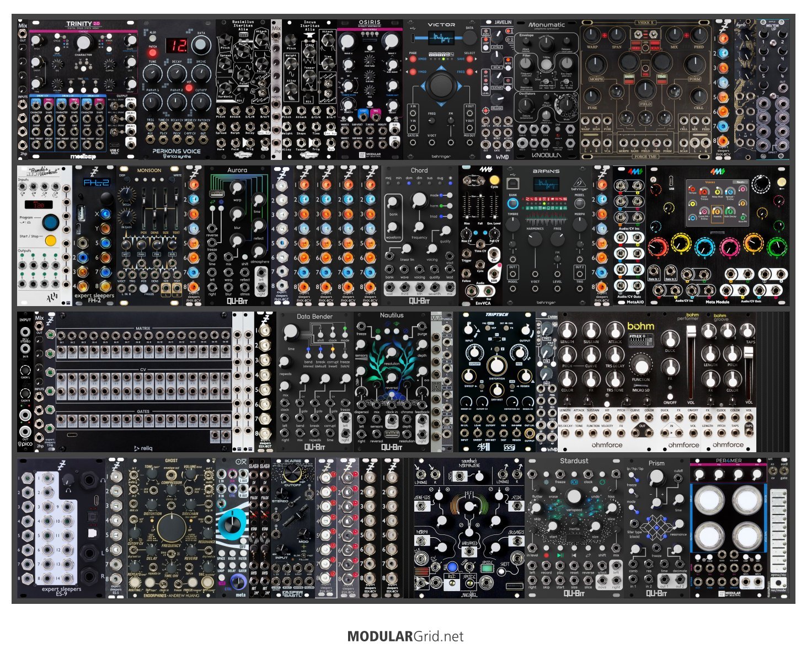This screenshot has width=812, height=648.
Task: Click the ENDORPHINES × ANDREW HUANG label
Action: pos(171,596)
